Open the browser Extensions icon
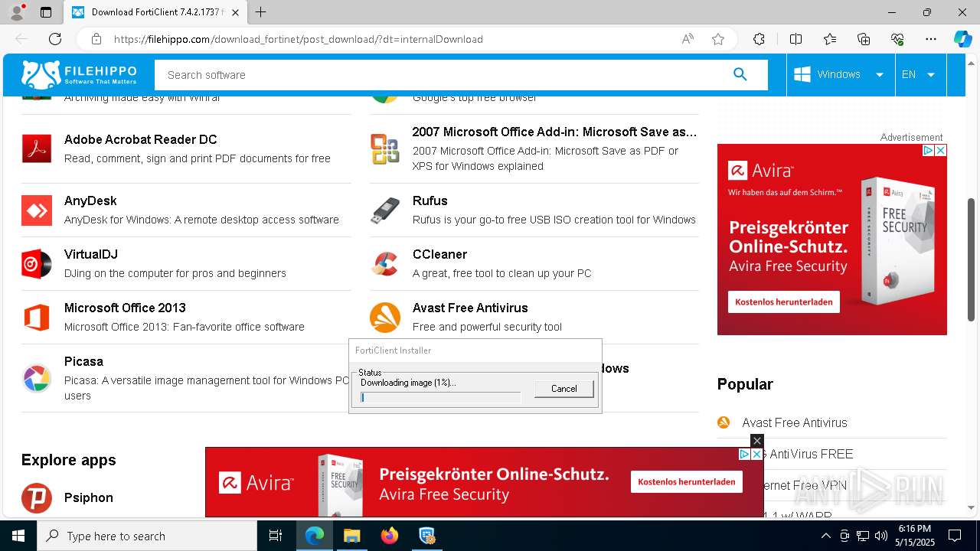Screen dimensions: 980x551 [759, 39]
